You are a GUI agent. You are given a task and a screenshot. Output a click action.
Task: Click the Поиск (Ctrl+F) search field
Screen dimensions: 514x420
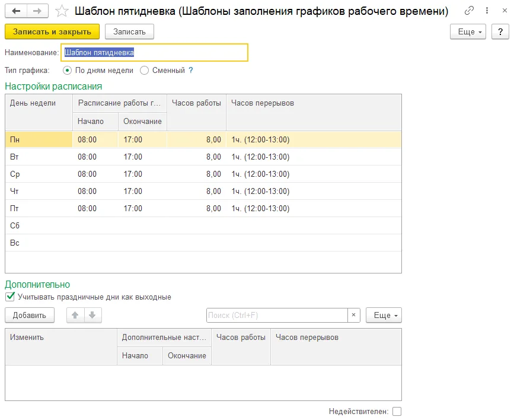[277, 316]
